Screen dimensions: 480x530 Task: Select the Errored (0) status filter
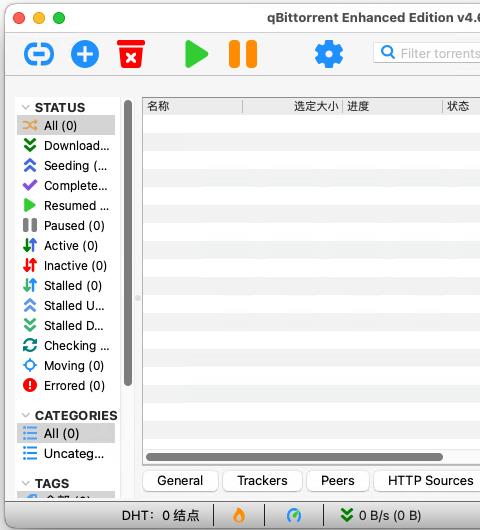[x=66, y=385]
